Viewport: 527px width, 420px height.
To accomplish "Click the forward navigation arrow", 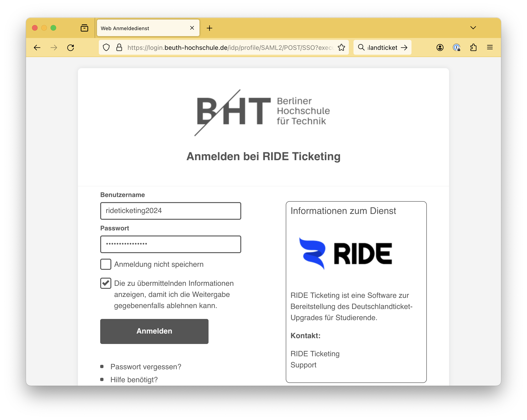I will (54, 47).
